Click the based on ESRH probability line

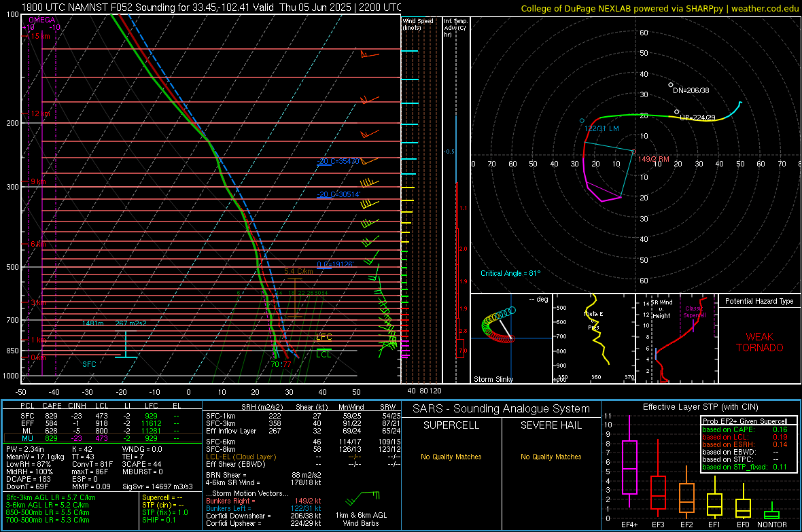745,444
